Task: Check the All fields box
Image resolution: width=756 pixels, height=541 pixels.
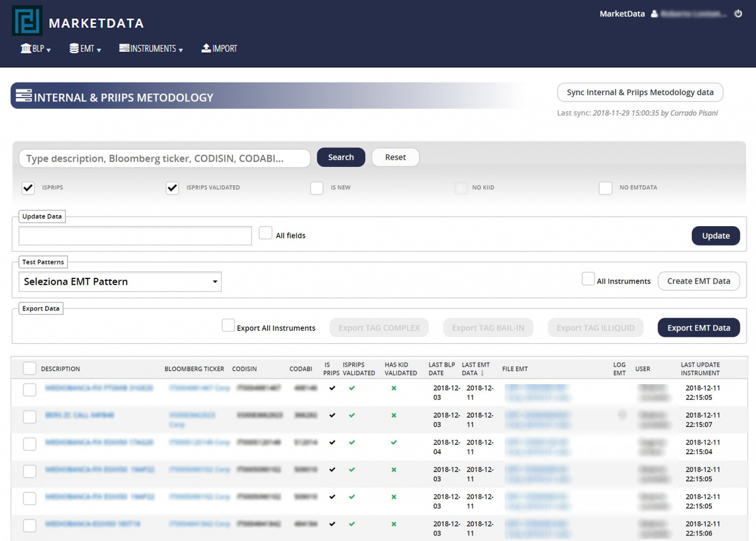Action: tap(266, 233)
